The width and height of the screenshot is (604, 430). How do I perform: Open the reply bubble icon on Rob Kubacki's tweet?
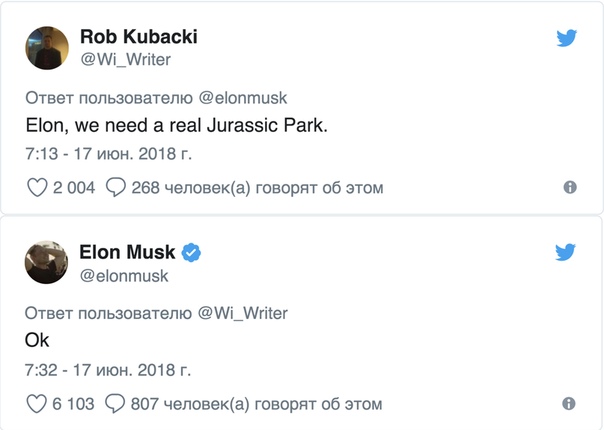(116, 188)
